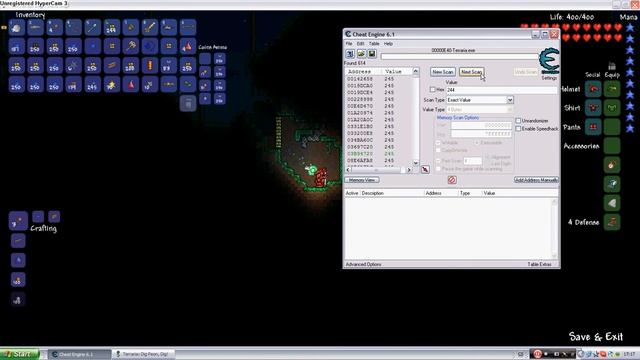Toggle the CopyOnWrite checkbox
This screenshot has width=640, height=360.
tap(438, 150)
